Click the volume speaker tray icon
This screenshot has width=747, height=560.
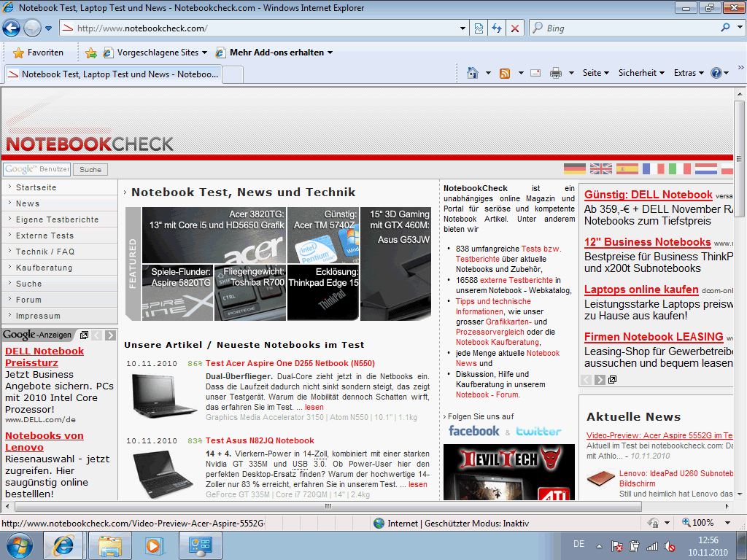click(x=670, y=546)
